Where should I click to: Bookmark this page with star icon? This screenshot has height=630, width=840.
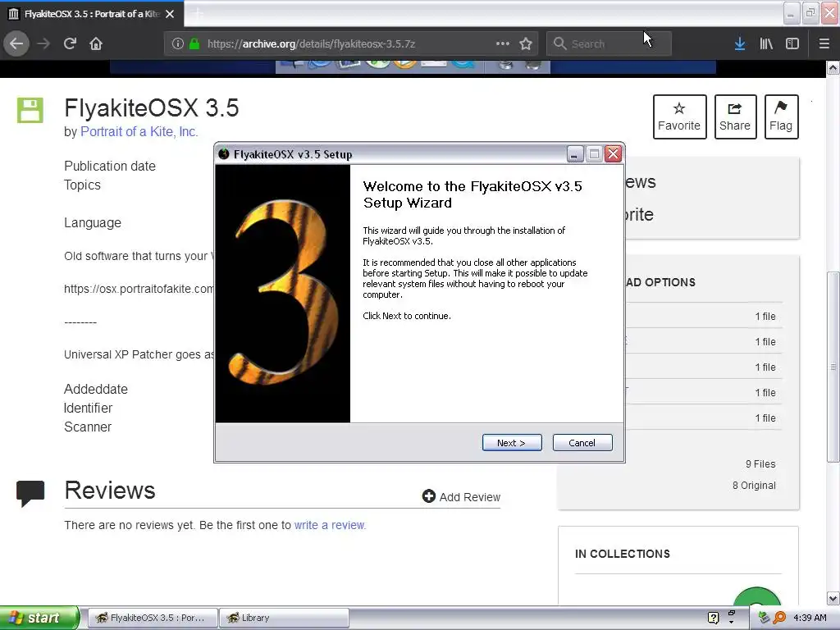click(526, 43)
